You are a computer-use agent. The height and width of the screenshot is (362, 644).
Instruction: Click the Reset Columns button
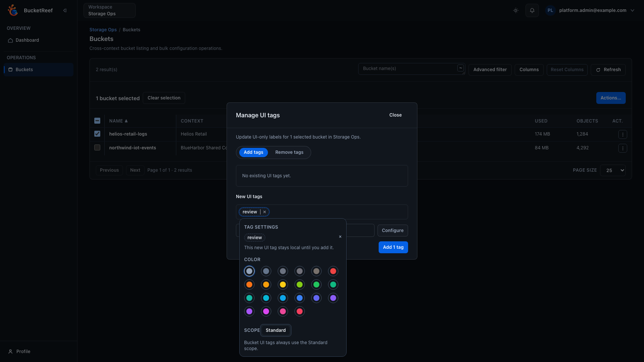click(x=567, y=70)
